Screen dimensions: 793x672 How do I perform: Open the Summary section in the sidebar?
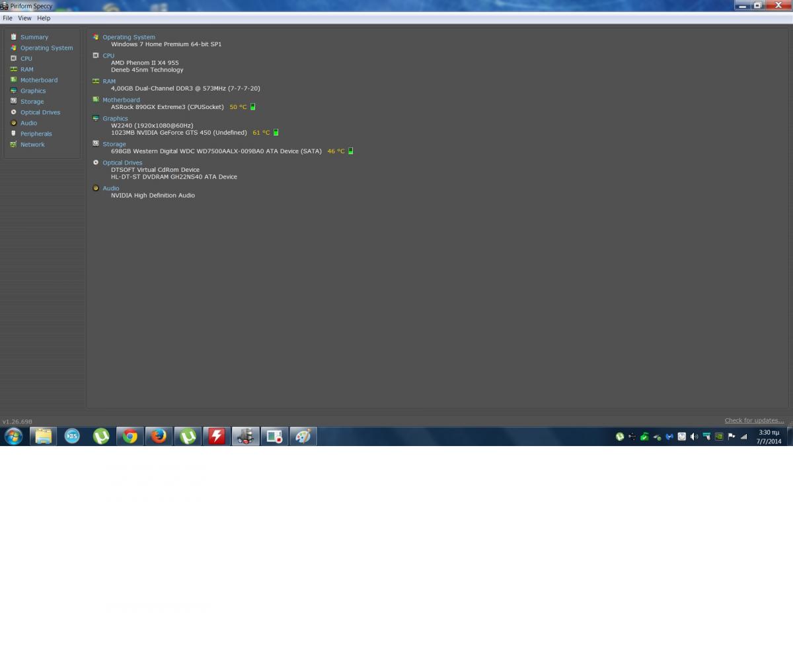click(x=34, y=37)
